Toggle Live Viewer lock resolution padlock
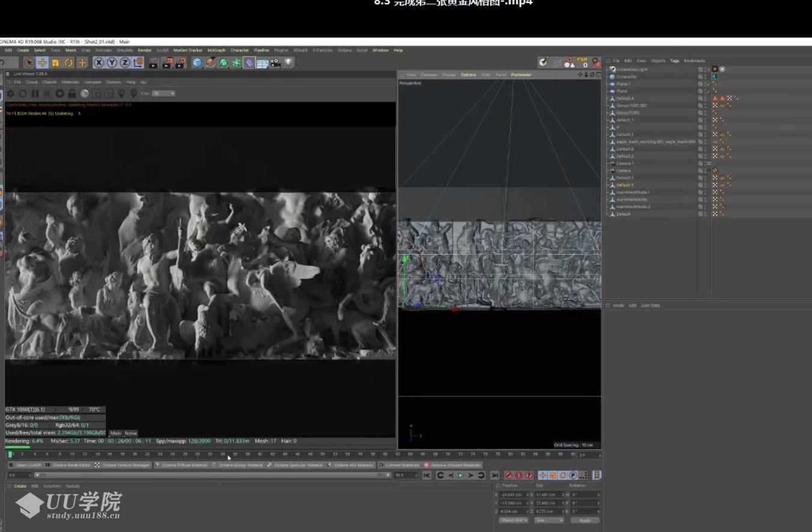 click(x=72, y=94)
